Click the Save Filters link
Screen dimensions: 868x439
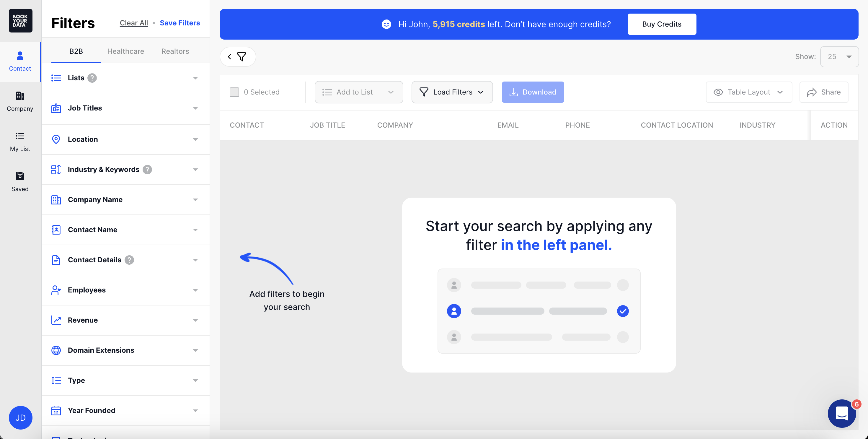(180, 22)
